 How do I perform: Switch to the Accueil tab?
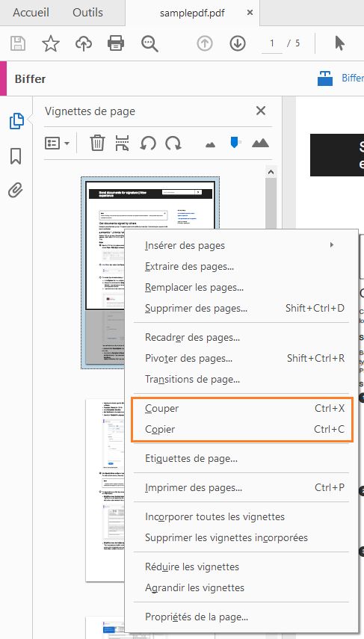coord(31,13)
